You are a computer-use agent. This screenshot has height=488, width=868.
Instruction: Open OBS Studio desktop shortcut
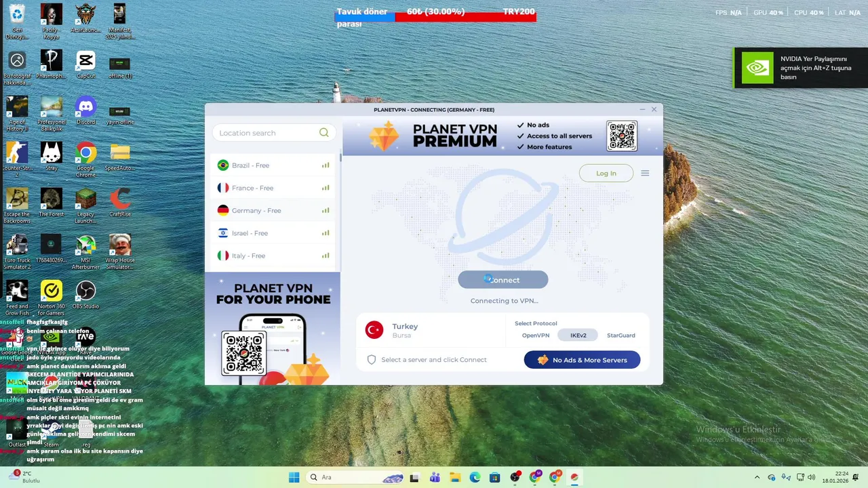85,295
